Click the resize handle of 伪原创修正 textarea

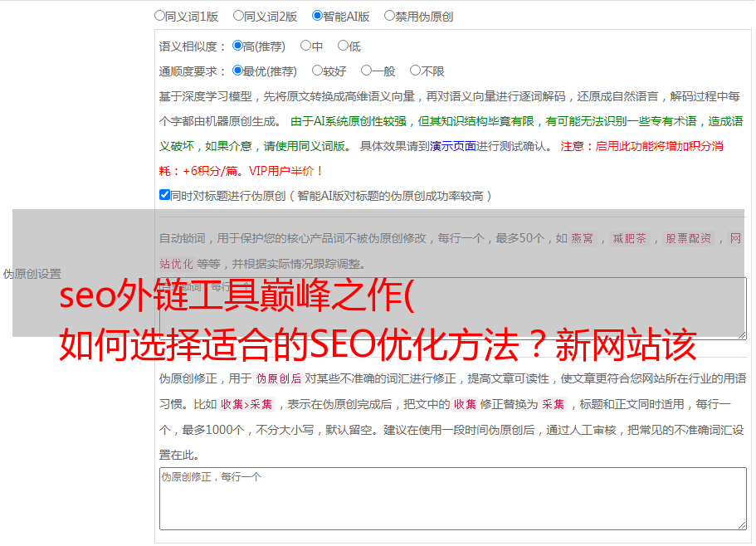(742, 525)
